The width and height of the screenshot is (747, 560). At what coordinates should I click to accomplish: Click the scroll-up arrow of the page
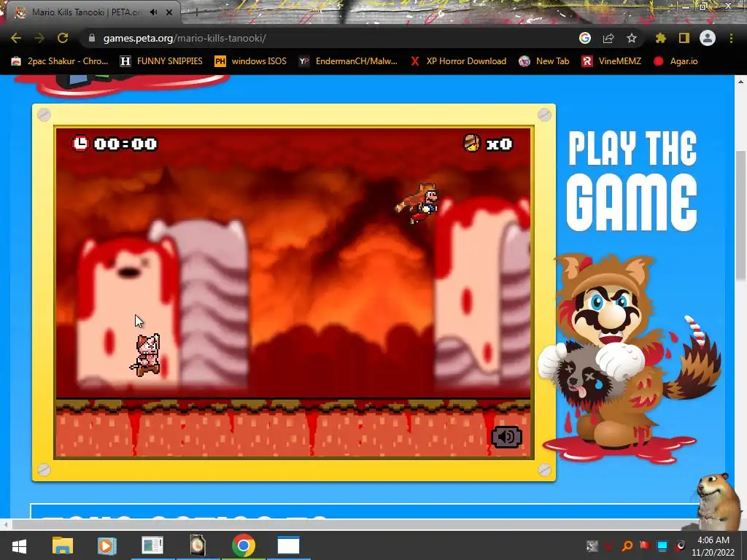740,82
